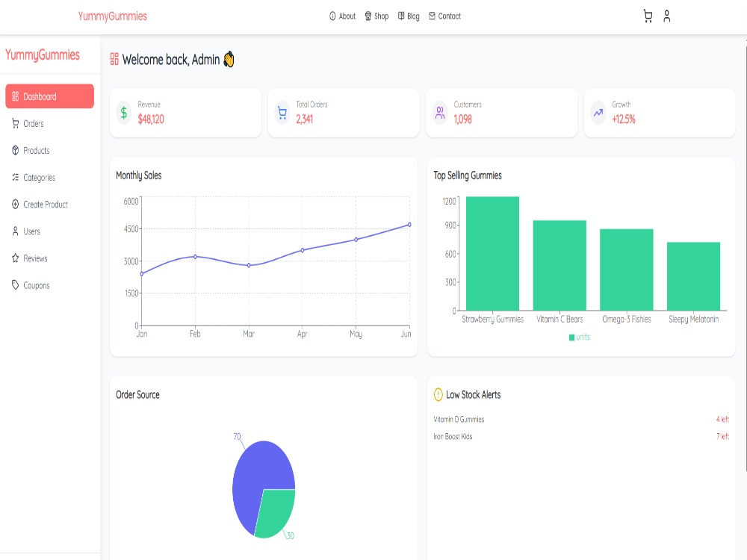The height and width of the screenshot is (560, 747).
Task: Open Coupons in the sidebar menu
Action: point(49,285)
